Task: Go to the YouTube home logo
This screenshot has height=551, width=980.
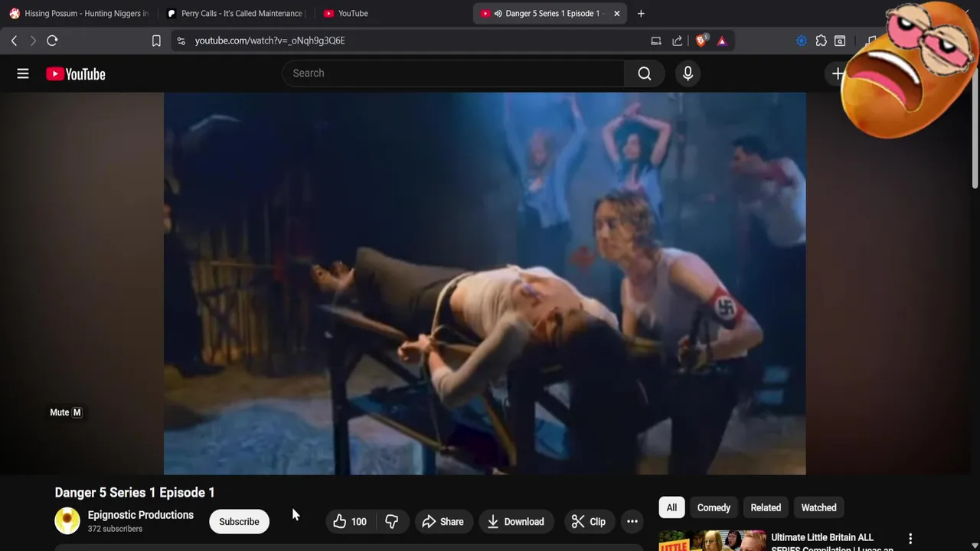Action: 76,74
